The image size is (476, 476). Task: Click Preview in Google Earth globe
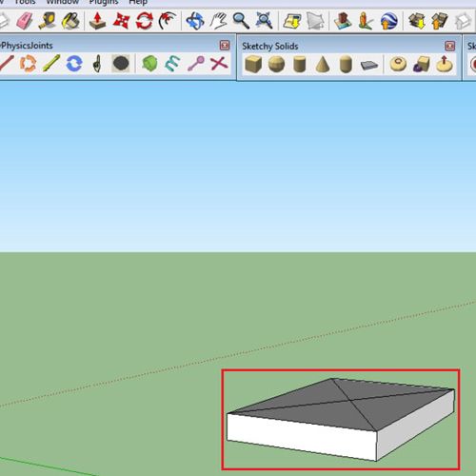point(389,21)
